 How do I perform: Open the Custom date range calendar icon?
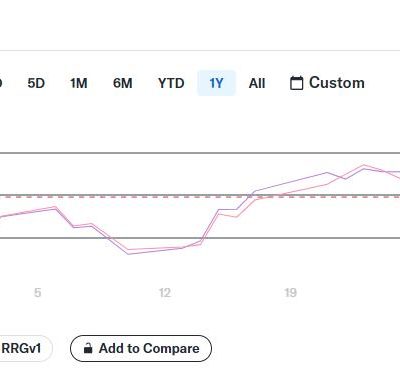point(296,83)
